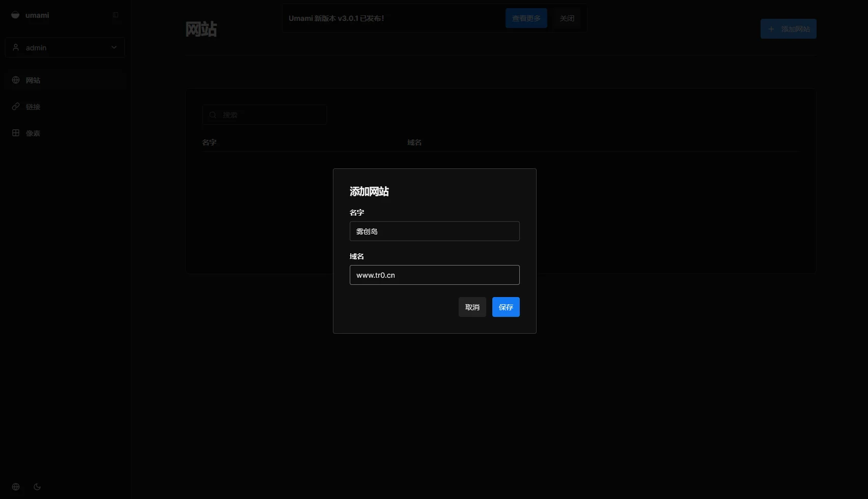Expand the admin account dropdown chevron
The height and width of the screenshot is (499, 868).
coord(114,47)
